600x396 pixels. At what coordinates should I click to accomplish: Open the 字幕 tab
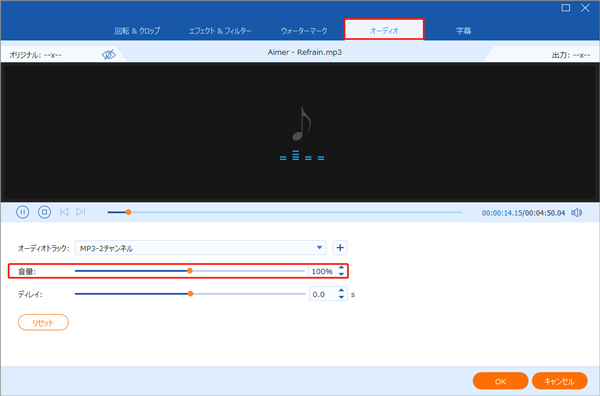463,31
